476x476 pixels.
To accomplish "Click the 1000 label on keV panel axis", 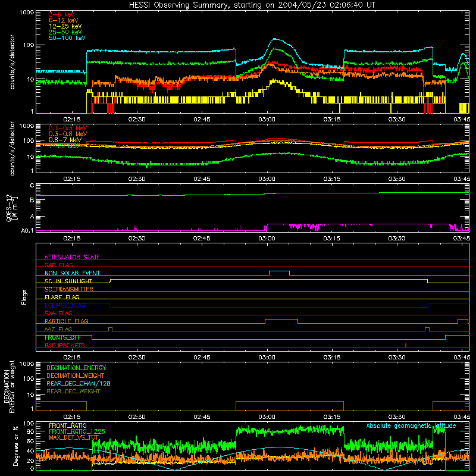I will [x=27, y=12].
